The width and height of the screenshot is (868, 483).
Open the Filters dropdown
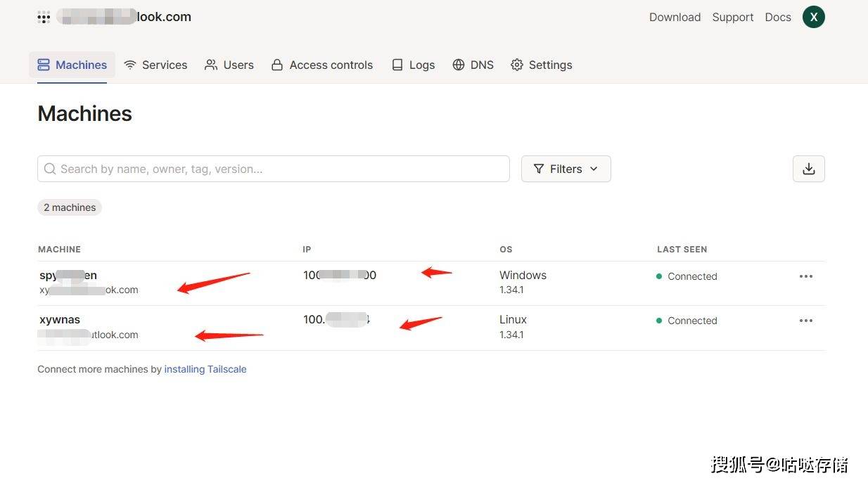(566, 169)
